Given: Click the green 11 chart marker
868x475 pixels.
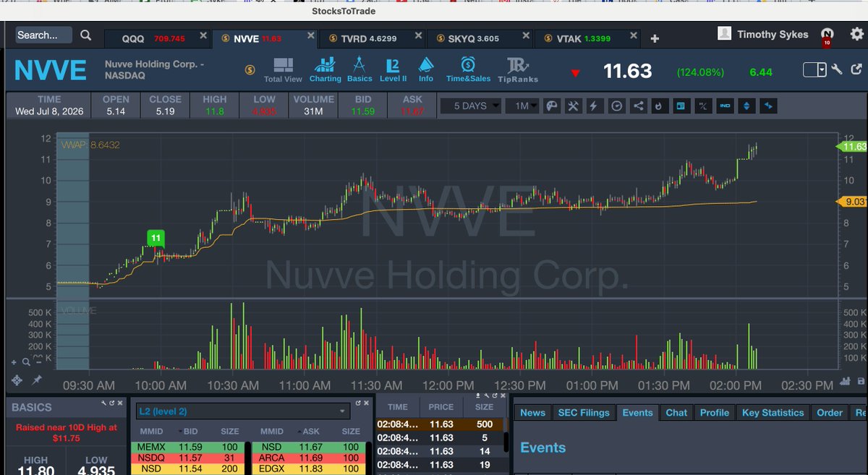Looking at the screenshot, I should pos(155,237).
